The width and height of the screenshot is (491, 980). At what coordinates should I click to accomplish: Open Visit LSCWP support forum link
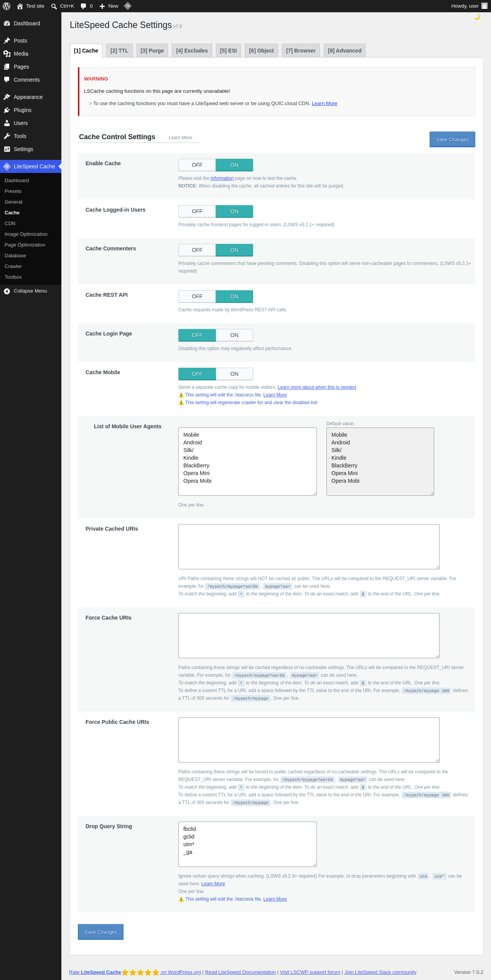coord(310,972)
